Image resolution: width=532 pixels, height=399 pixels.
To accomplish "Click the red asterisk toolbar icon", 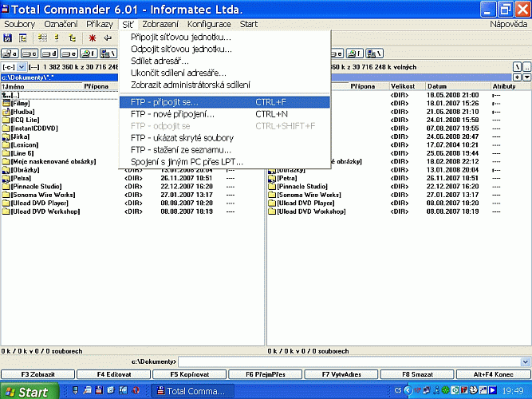I will click(x=93, y=38).
